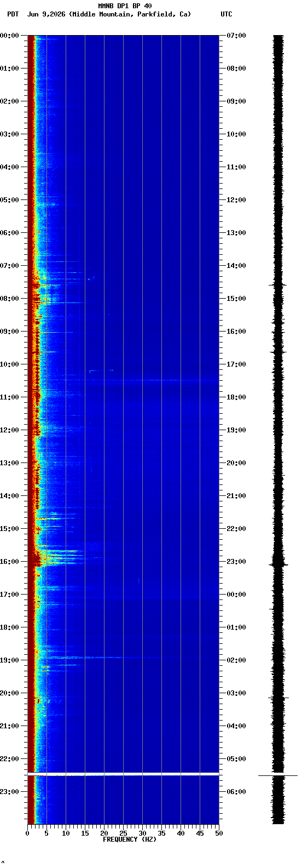Click the PDT axis label '22:00'
The height and width of the screenshot is (868, 302).
click(9, 759)
